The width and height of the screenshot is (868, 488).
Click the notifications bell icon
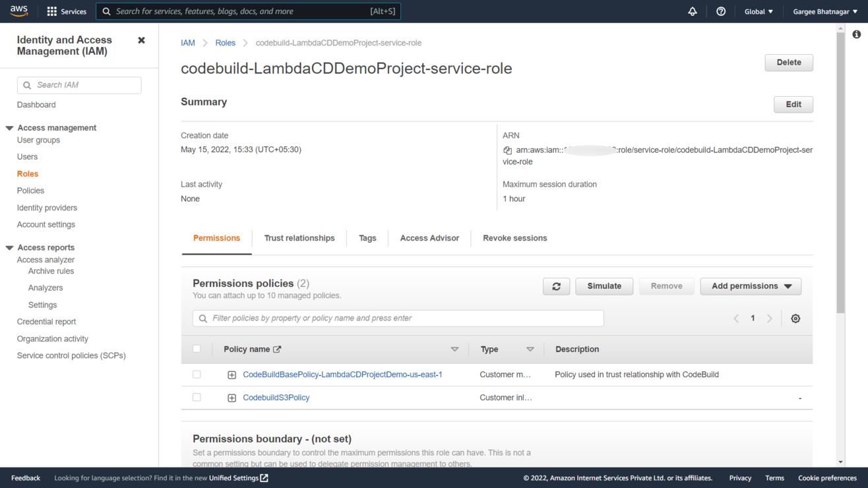[692, 11]
